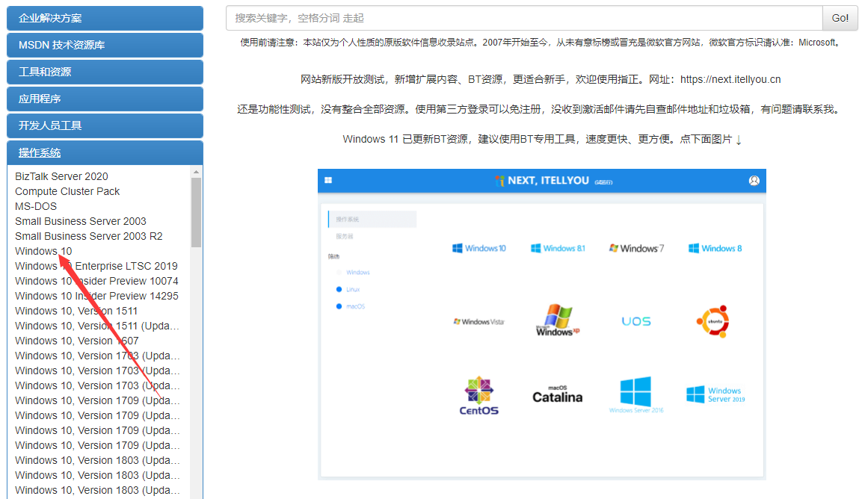Click the macOS Catalina logo
The image size is (868, 499).
pos(557,394)
